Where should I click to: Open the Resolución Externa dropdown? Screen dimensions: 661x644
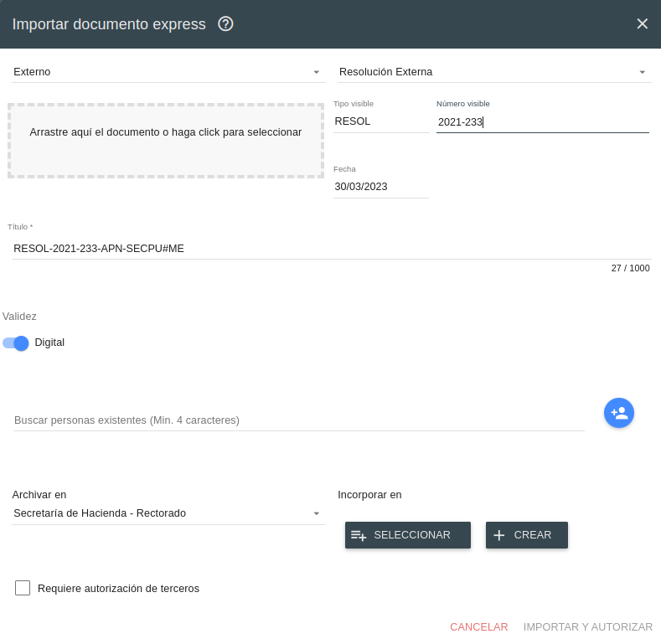pyautogui.click(x=494, y=72)
